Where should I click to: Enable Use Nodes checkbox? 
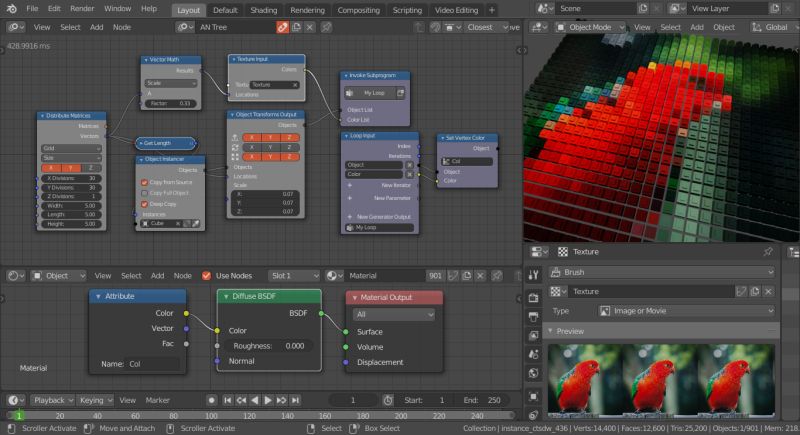[206, 275]
